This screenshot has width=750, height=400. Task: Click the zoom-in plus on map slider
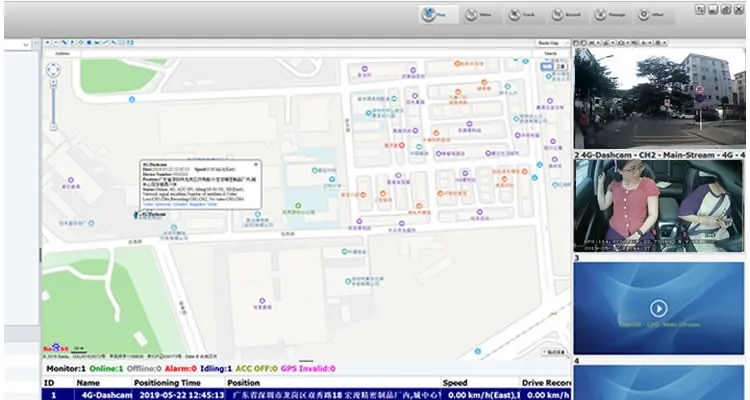point(54,83)
